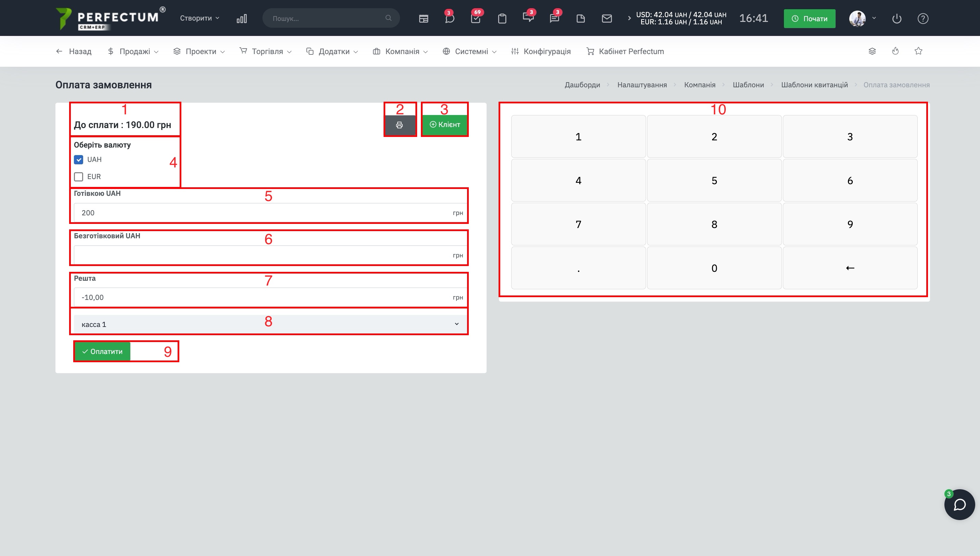Viewport: 980px width, 556px height.
Task: Click the power logout icon
Action: (897, 18)
